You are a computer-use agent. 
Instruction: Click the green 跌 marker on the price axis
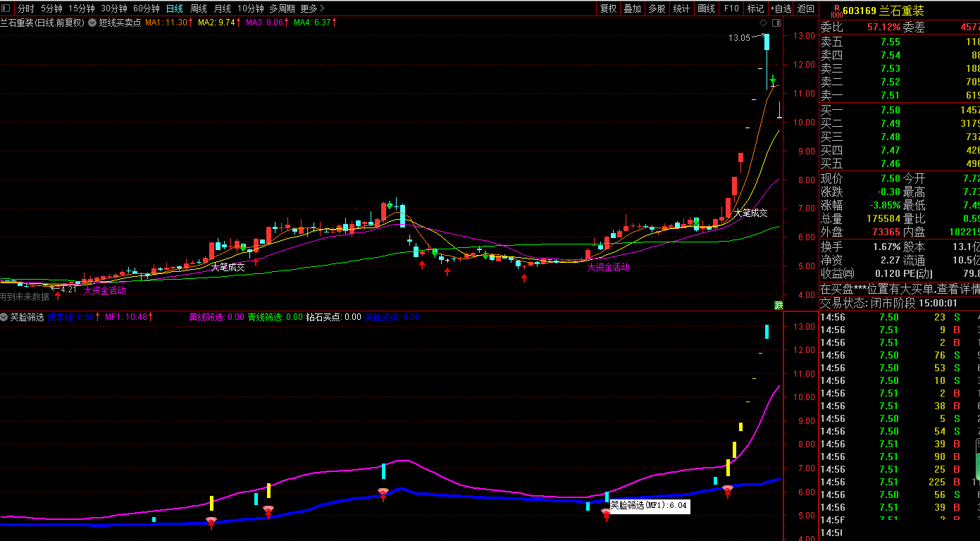779,305
